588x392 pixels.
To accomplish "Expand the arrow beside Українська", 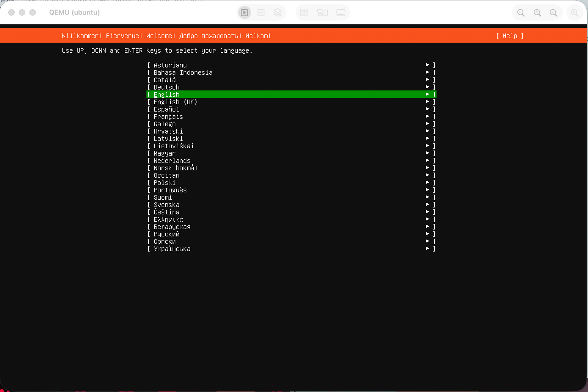I will click(x=427, y=249).
